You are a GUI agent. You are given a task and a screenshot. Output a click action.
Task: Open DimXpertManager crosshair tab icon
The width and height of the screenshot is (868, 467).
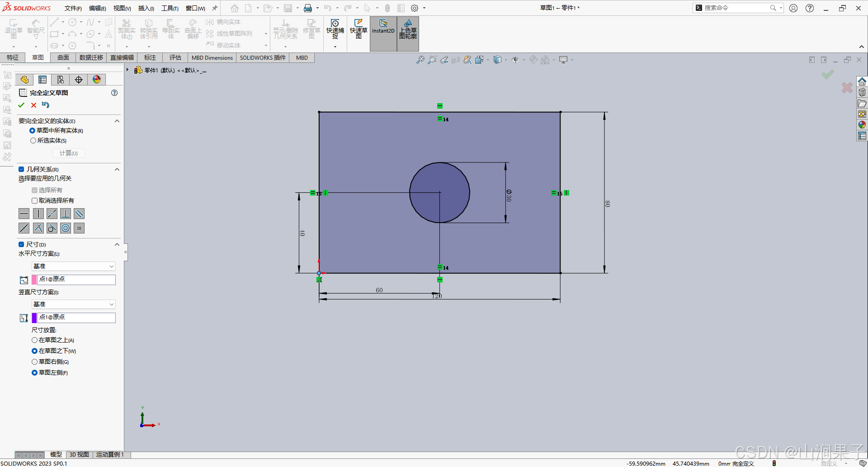point(79,80)
